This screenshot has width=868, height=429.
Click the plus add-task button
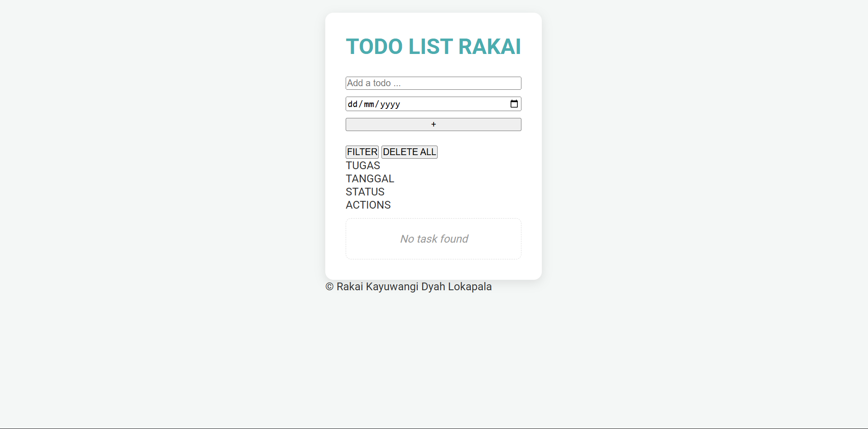[x=433, y=124]
